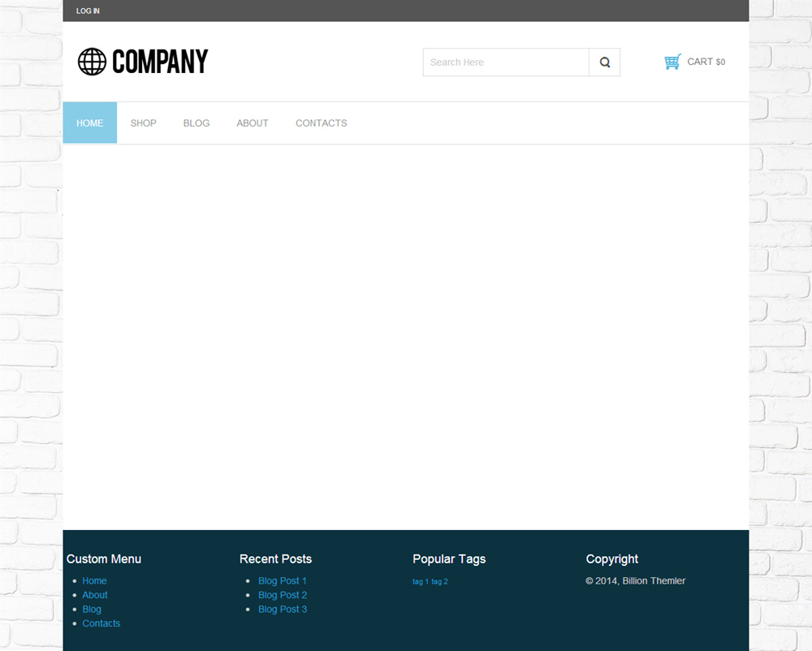Go to the BLOG menu item

(197, 123)
